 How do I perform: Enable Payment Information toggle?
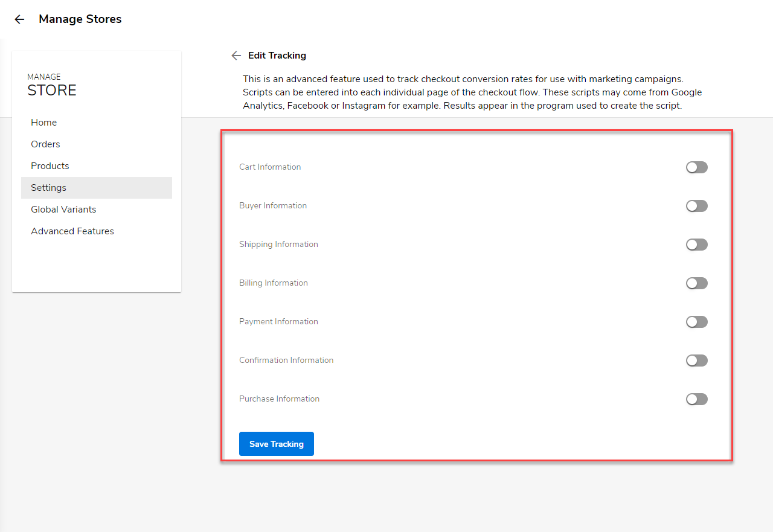pos(696,322)
